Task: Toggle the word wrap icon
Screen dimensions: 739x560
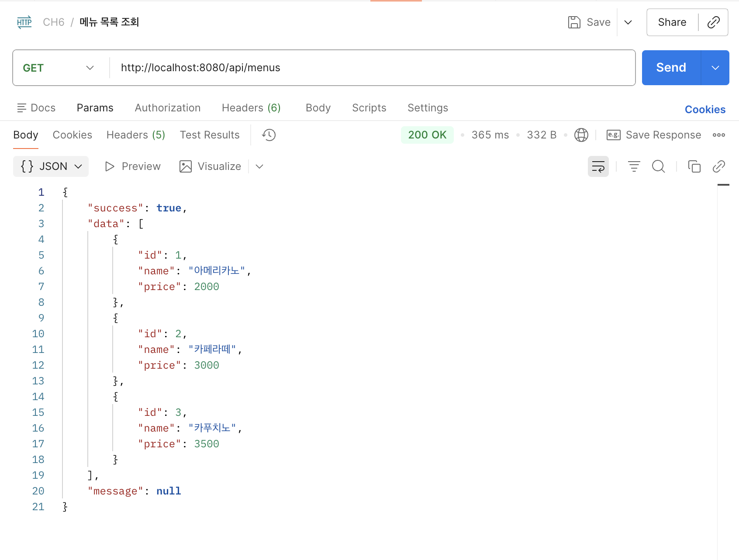Action: 598,166
